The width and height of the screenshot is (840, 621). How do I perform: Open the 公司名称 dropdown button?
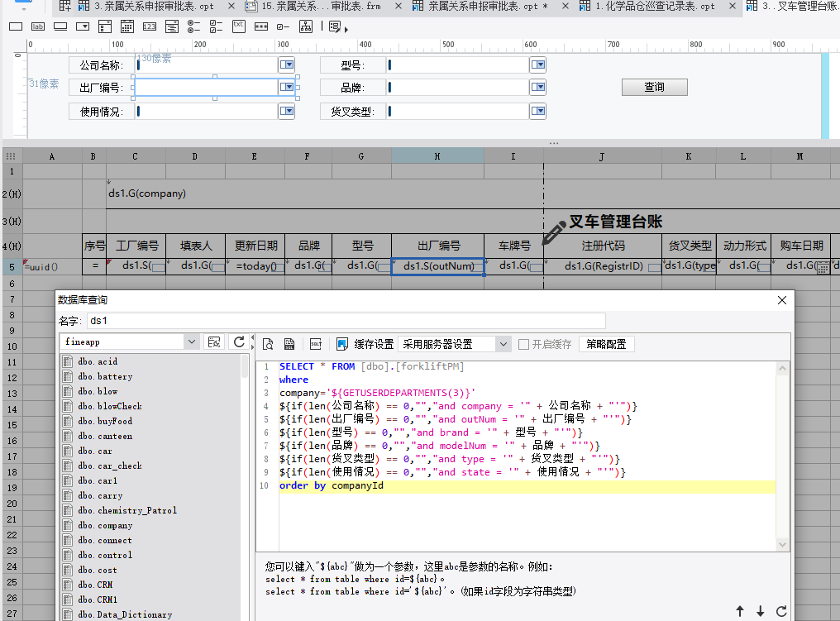coord(287,64)
